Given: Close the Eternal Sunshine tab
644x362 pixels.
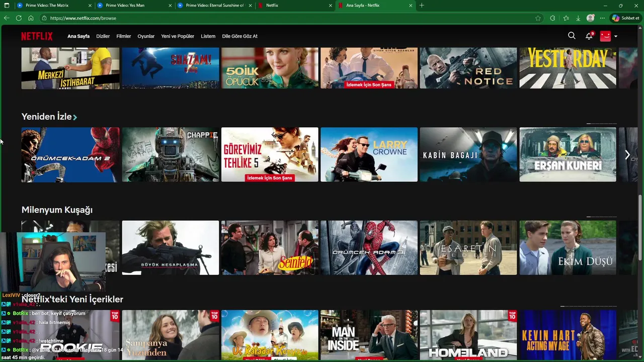Looking at the screenshot, I should pyautogui.click(x=251, y=6).
